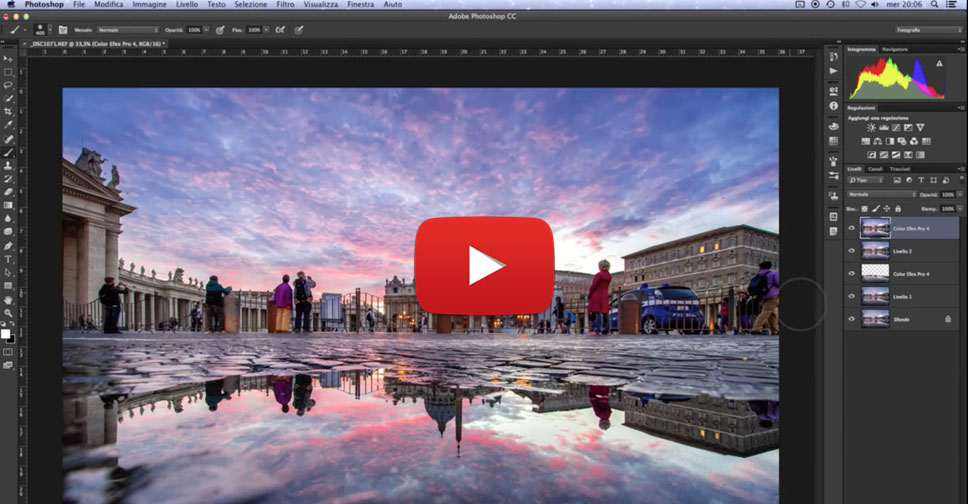Select the Eraser tool
The image size is (968, 504).
8,192
